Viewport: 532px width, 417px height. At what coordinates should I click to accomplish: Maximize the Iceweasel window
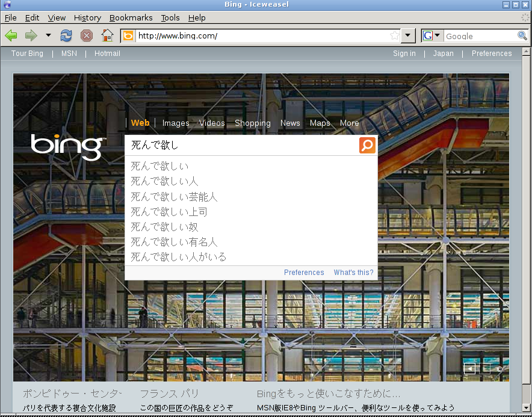(516, 4)
